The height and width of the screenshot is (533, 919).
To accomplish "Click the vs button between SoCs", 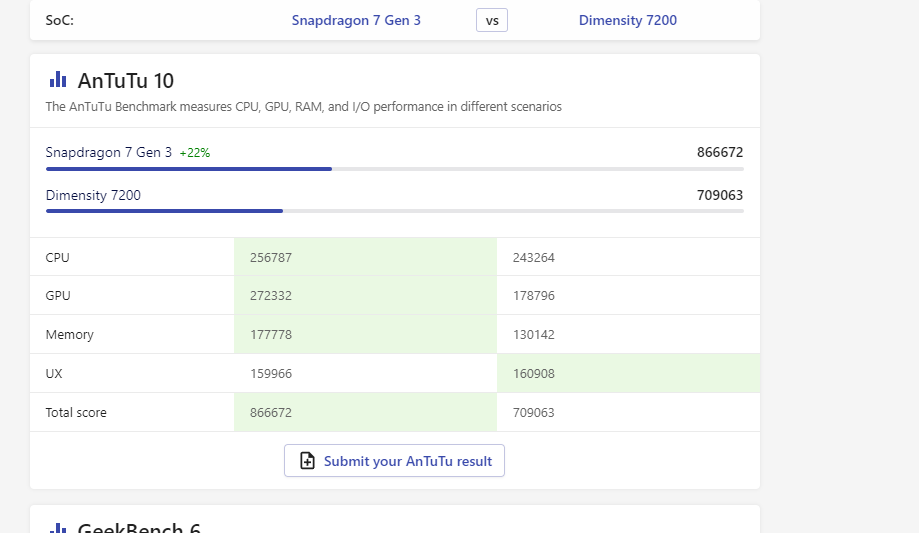I will click(492, 21).
